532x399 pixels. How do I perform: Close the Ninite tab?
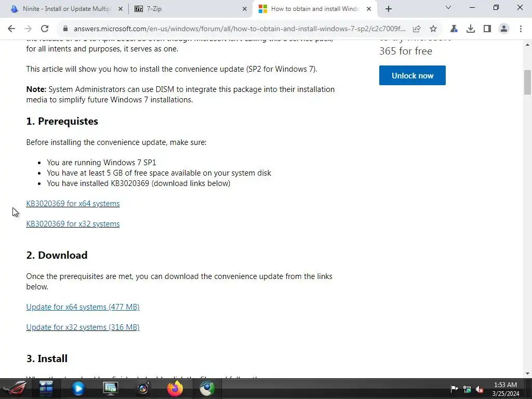point(121,9)
